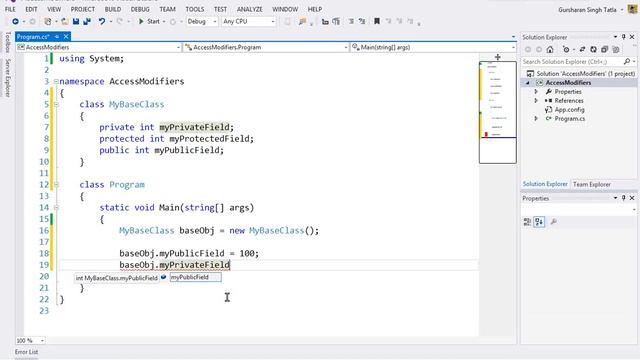
Task: Click the Categorized icon in Properties panel
Action: (527, 222)
